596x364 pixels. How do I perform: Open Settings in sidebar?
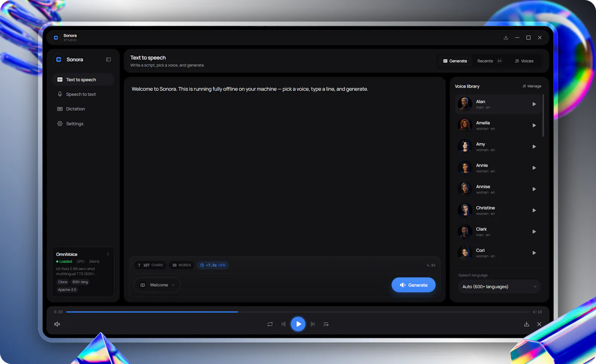[83, 124]
